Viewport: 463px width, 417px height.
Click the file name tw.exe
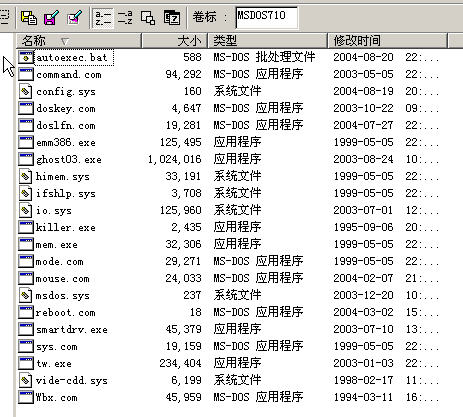point(54,363)
